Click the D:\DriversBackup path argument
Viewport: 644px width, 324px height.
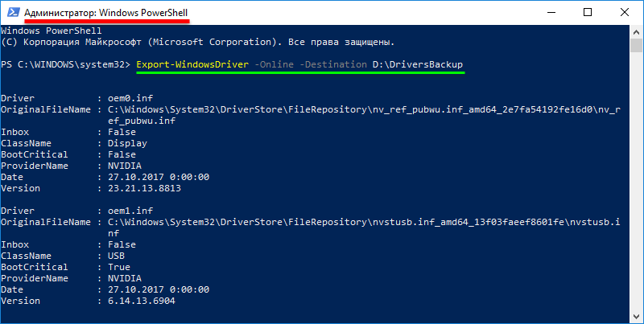[418, 64]
